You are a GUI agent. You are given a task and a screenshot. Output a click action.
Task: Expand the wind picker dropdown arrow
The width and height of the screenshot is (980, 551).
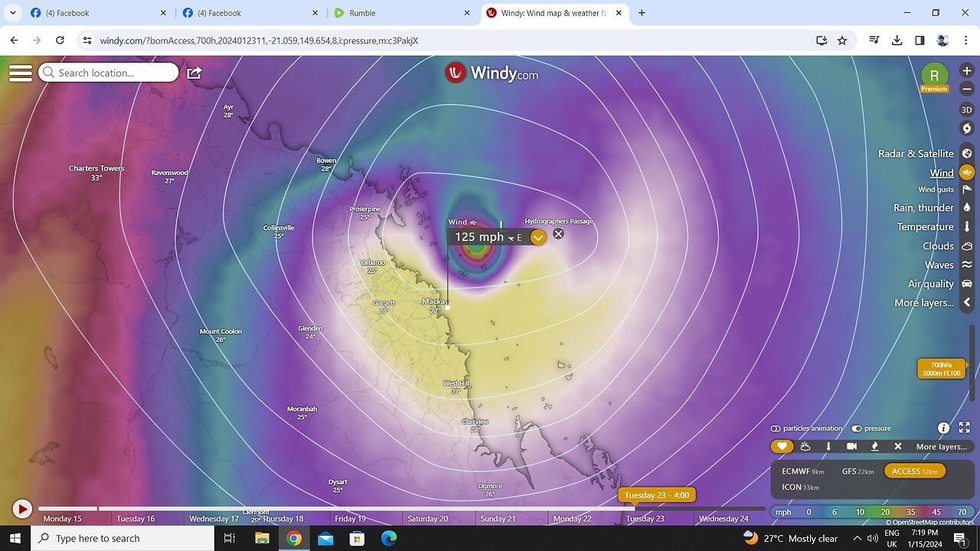(538, 237)
